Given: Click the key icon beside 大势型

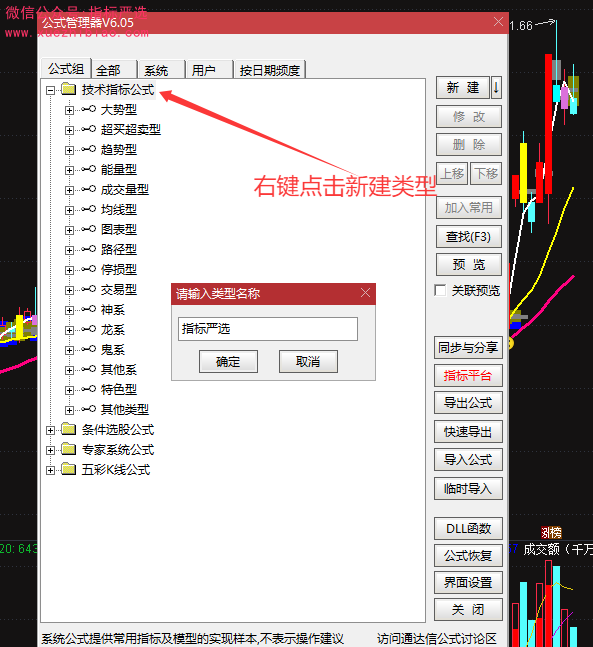Looking at the screenshot, I should [89, 109].
